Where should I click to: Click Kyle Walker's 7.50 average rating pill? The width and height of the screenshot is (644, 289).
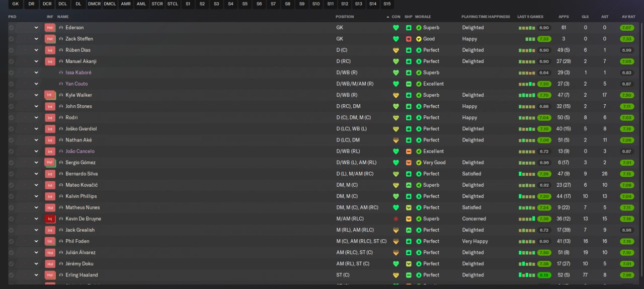pyautogui.click(x=627, y=95)
